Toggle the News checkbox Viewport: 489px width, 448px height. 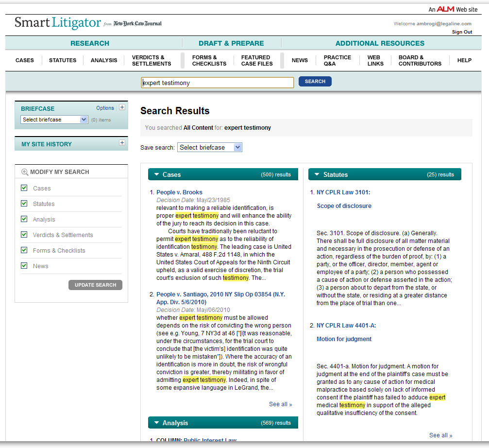point(24,266)
